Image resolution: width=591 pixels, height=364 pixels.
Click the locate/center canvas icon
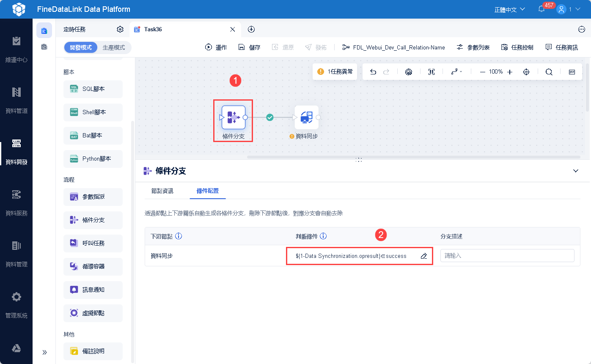coord(526,72)
